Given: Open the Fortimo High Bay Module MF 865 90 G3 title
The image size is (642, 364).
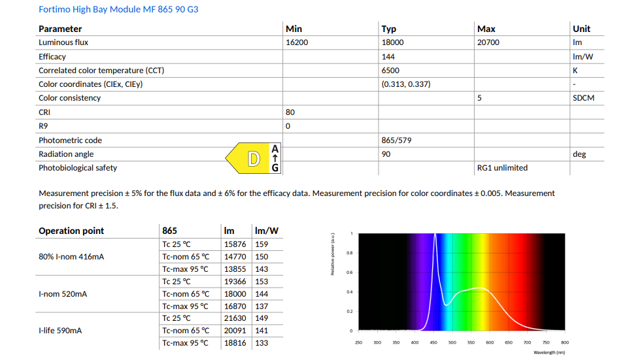Looking at the screenshot, I should 118,9.
